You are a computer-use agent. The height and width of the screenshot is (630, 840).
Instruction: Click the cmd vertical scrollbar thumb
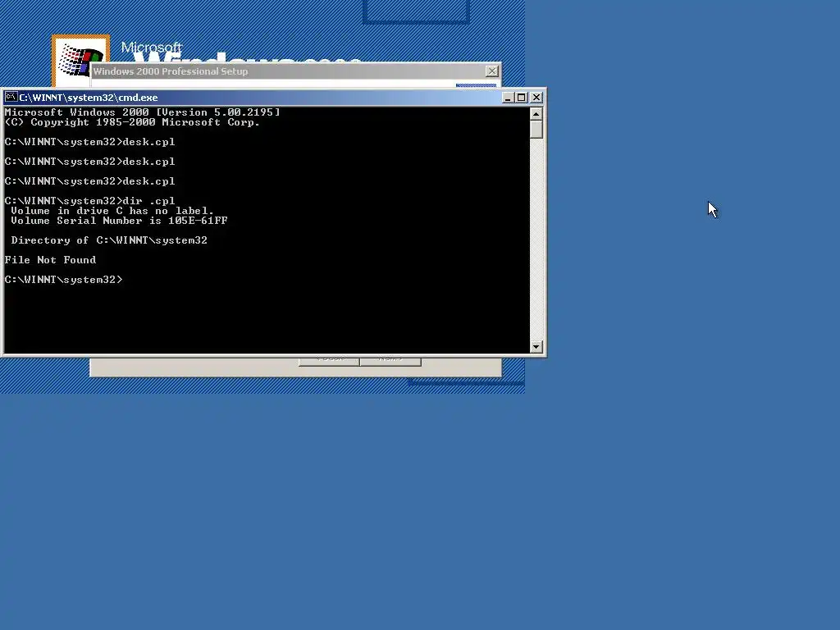536,130
